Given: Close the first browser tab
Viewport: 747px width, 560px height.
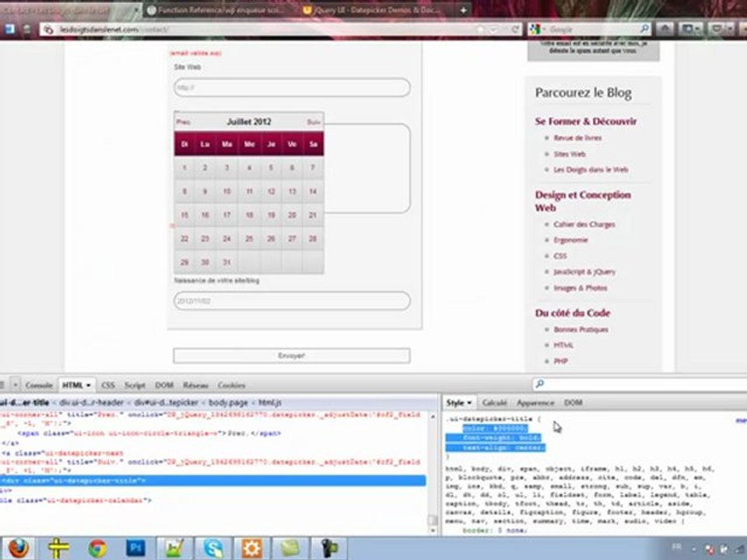Looking at the screenshot, I should pyautogui.click(x=135, y=10).
